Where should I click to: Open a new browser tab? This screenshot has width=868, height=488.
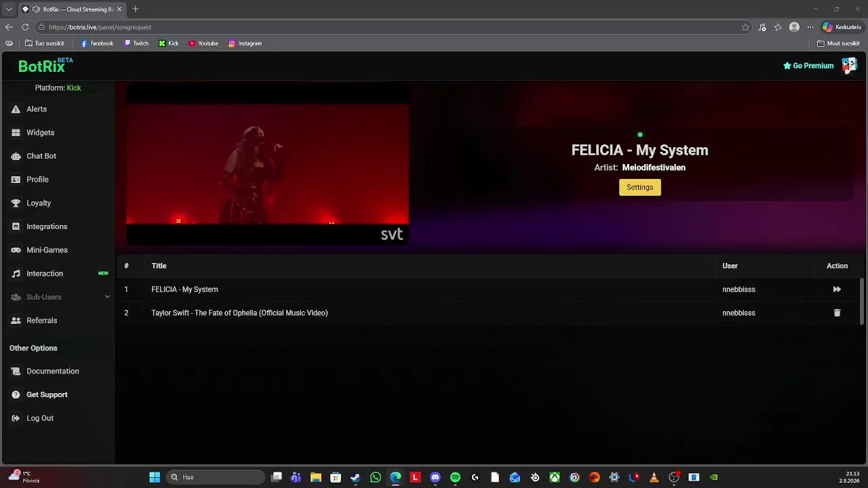click(136, 9)
